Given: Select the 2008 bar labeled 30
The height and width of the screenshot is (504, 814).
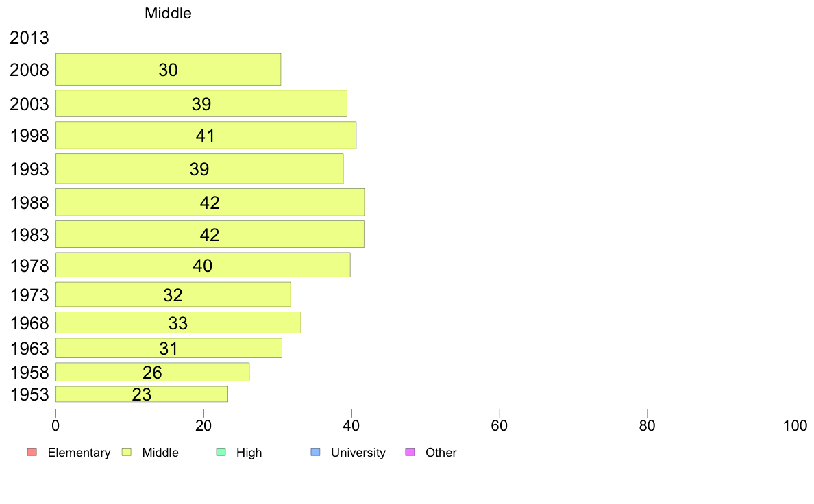Looking at the screenshot, I should [168, 70].
